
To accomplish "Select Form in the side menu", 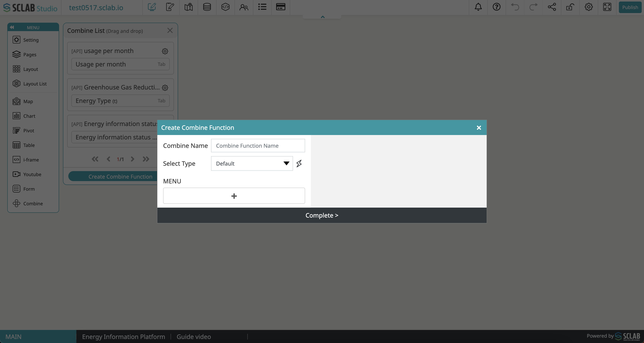I will click(x=33, y=189).
